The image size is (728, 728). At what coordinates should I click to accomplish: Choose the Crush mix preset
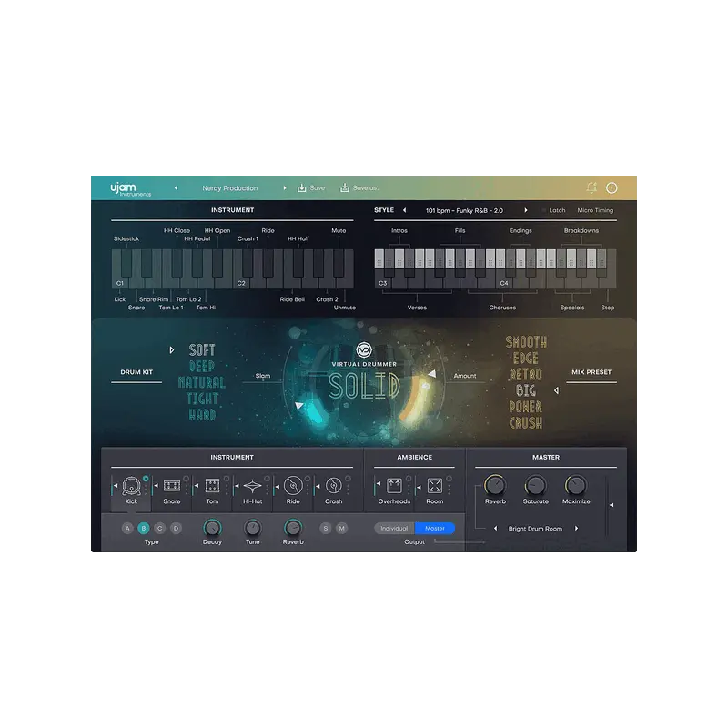click(x=526, y=423)
